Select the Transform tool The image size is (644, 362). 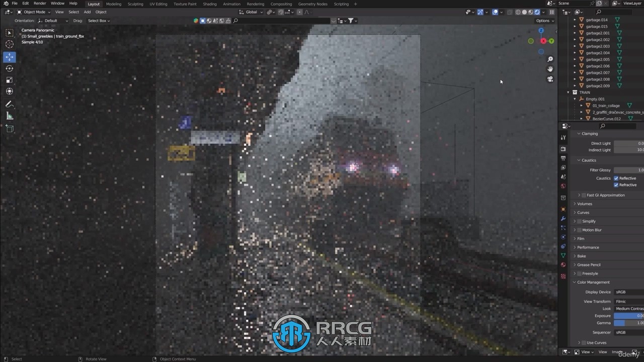pos(10,91)
